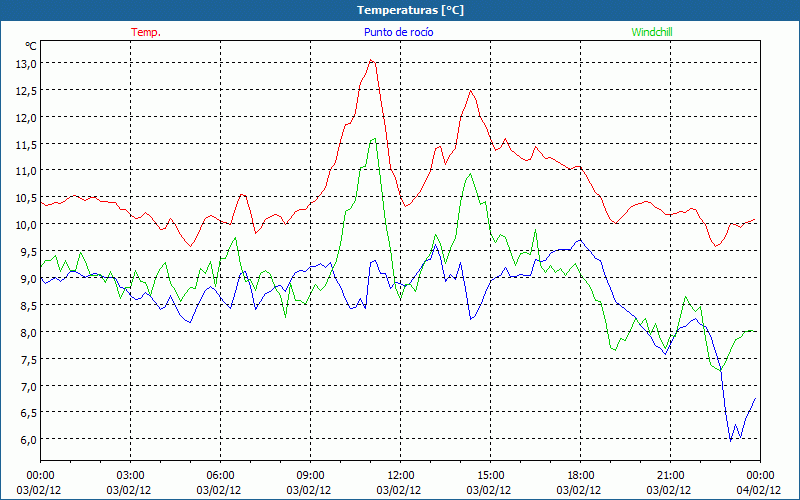Click the 15:00 time axis label

490,476
